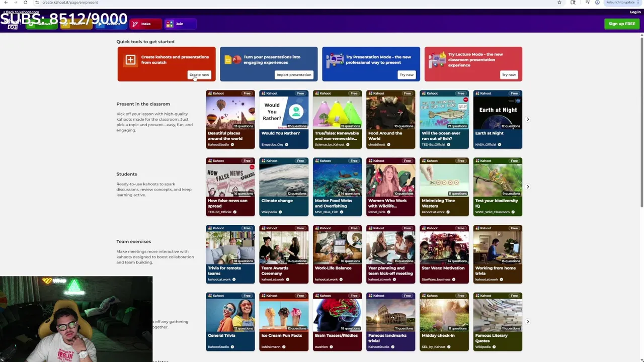
Task: Click Try now on Presentation Mode card
Action: tap(407, 75)
